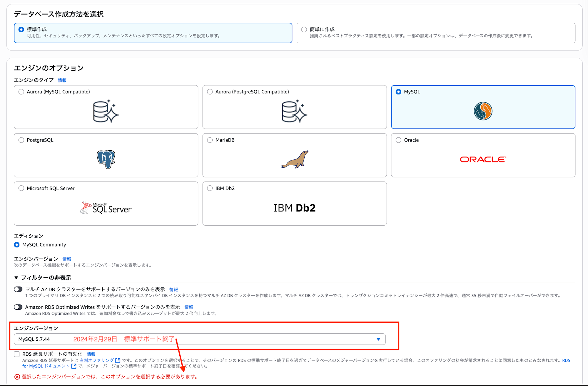Click the external link icon after ドキュメント

(74, 366)
